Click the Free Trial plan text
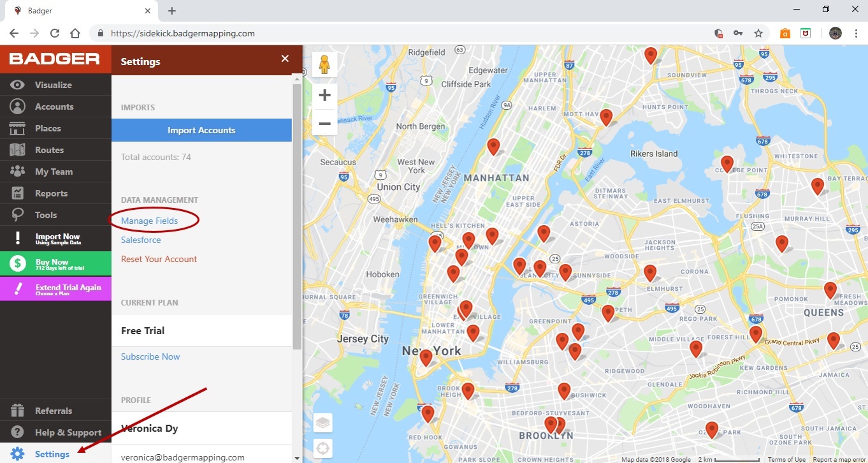868x463 pixels. (143, 330)
